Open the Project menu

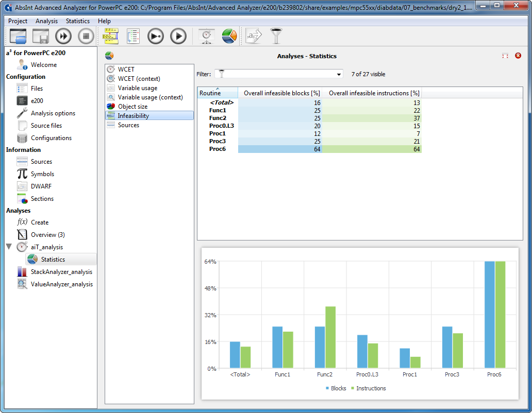18,21
